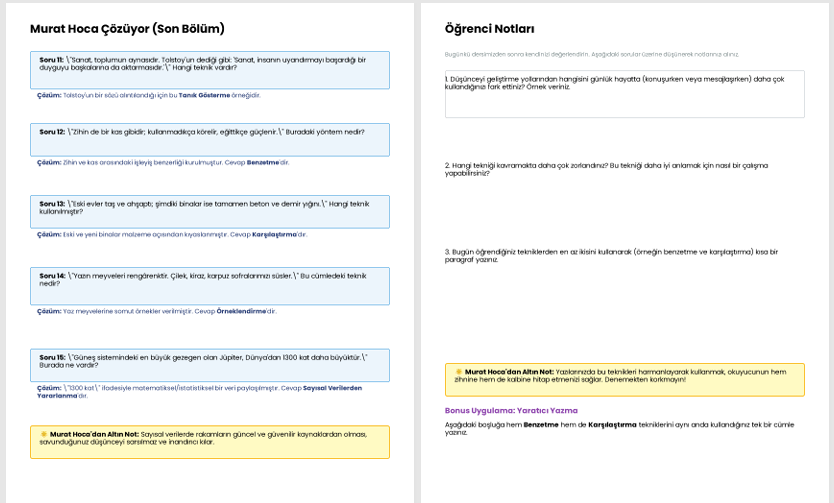Click the 'Murat Hoca Çözüyor (Son Bölüm)' heading
Image resolution: width=834 pixels, height=503 pixels.
click(x=127, y=29)
